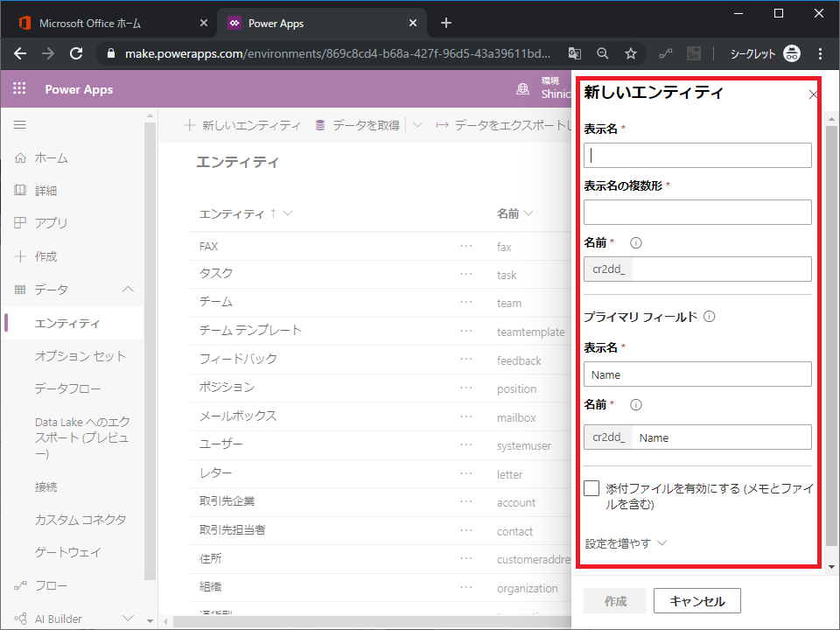Click the browser reload page icon
Screen dimensions: 840x630
[x=76, y=53]
